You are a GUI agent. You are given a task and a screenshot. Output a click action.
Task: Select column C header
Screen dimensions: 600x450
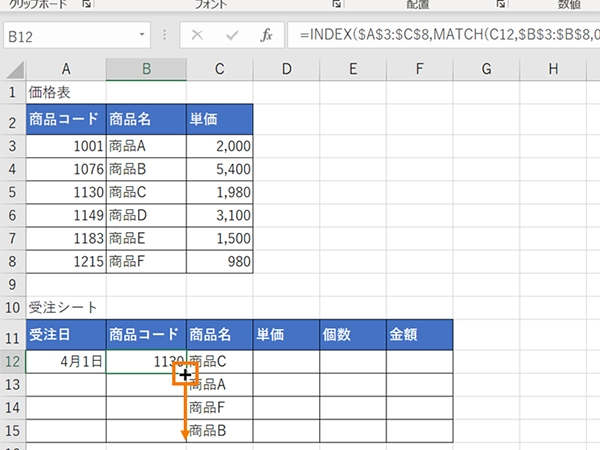pyautogui.click(x=220, y=69)
